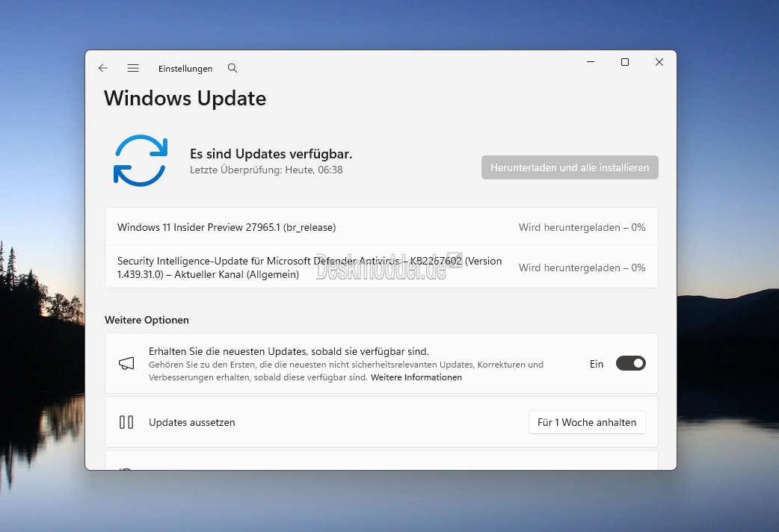779x532 pixels.
Task: Click the 'Einstellungen' title in the header
Action: (185, 69)
